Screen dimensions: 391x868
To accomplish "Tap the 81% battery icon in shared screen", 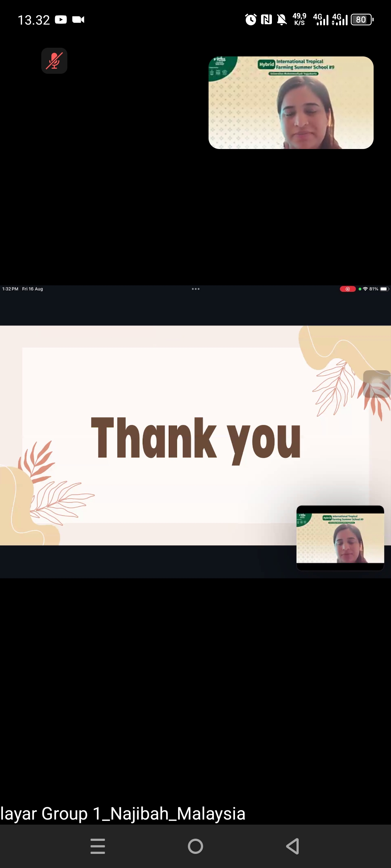I will (384, 289).
